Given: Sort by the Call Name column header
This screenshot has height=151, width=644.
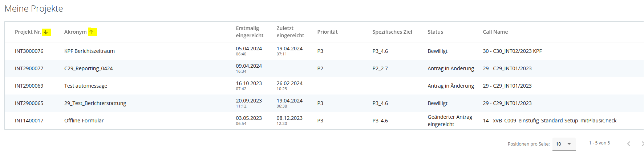Looking at the screenshot, I should 495,32.
